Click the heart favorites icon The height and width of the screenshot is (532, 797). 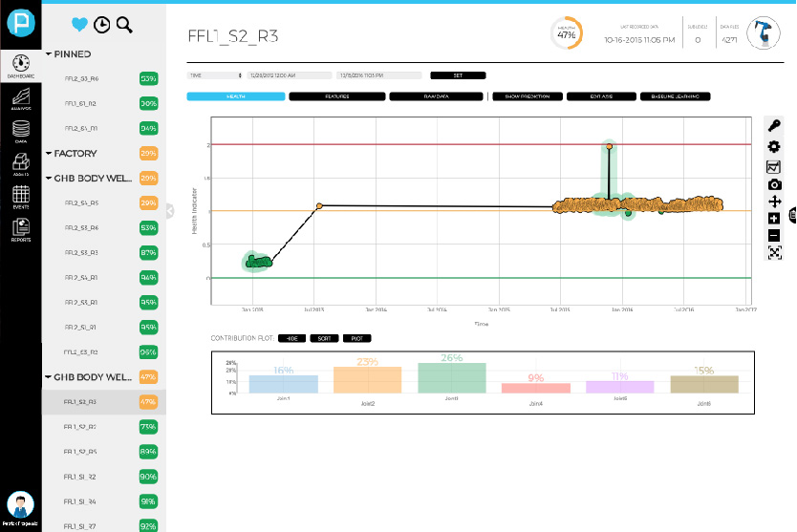point(80,24)
